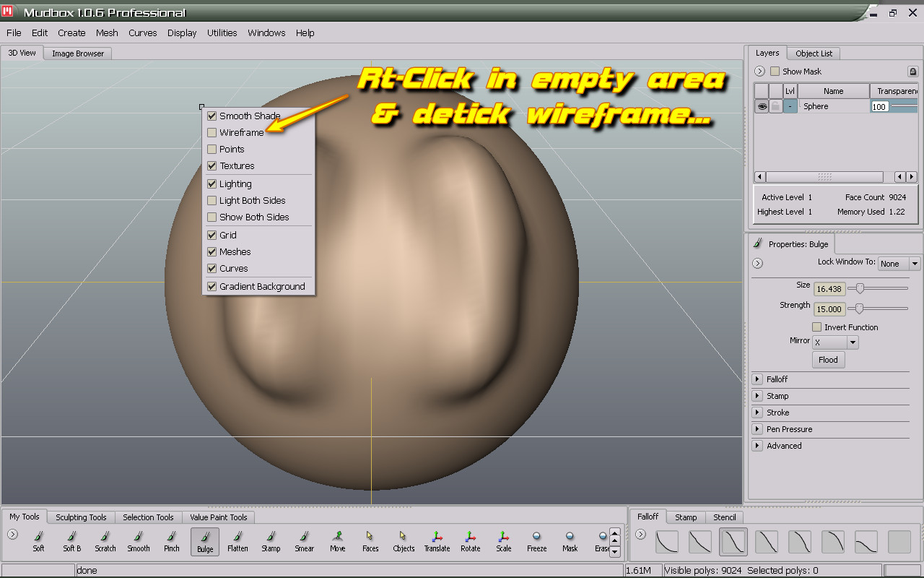This screenshot has height=578, width=924.
Task: Click the Size value field
Action: (x=829, y=289)
